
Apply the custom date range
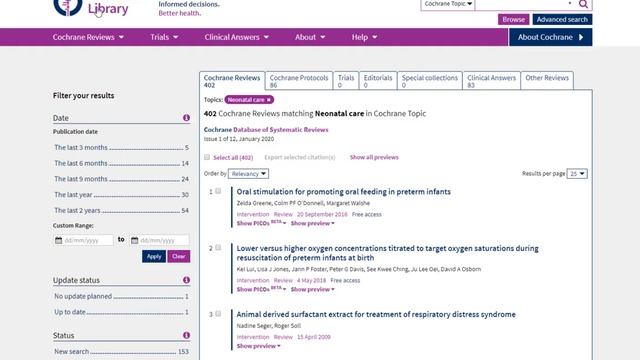154,256
